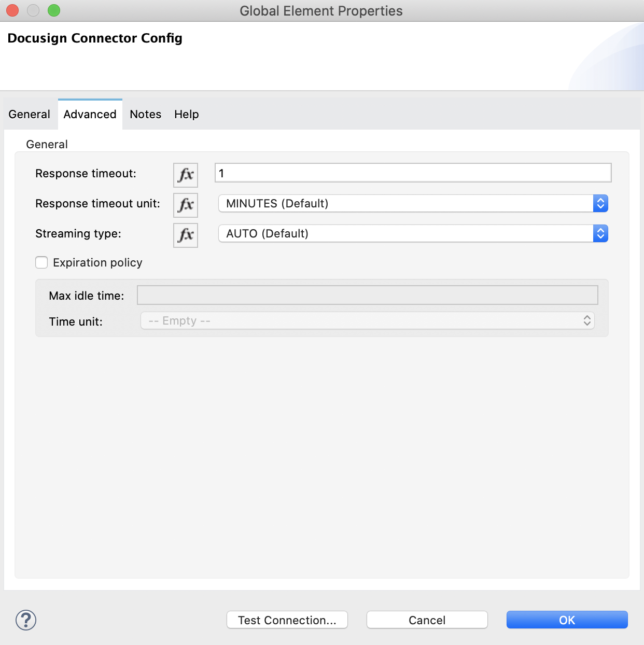
Task: Click the Docusign Connector Config heading
Action: [95, 38]
